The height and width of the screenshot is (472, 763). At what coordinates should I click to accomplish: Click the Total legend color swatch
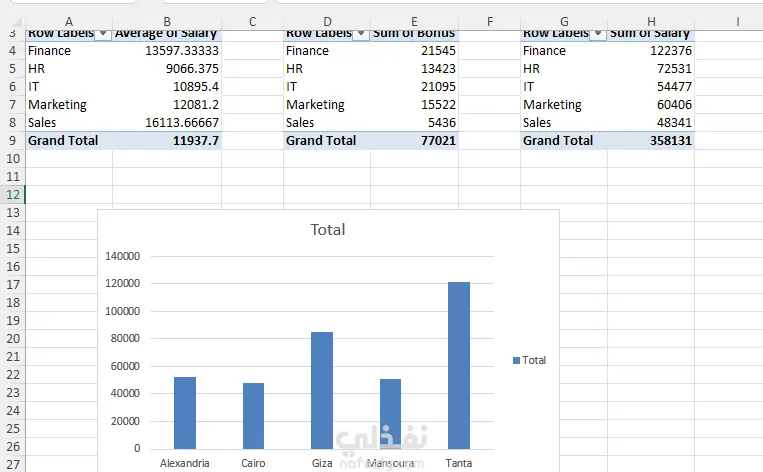pyautogui.click(x=516, y=361)
